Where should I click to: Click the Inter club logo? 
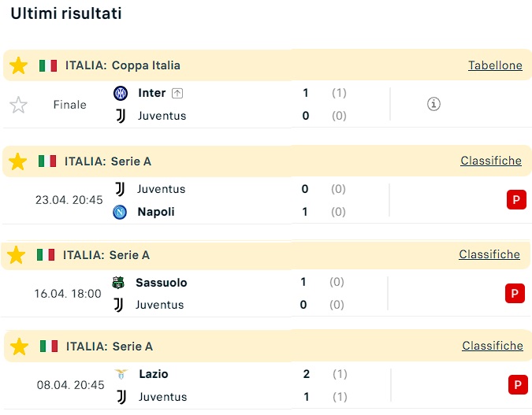(120, 93)
